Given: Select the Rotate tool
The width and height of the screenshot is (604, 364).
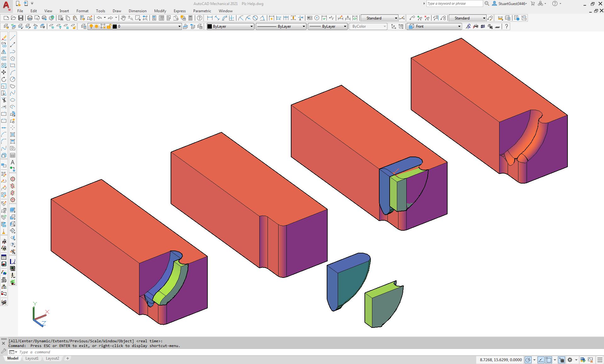Looking at the screenshot, I should [x=4, y=80].
